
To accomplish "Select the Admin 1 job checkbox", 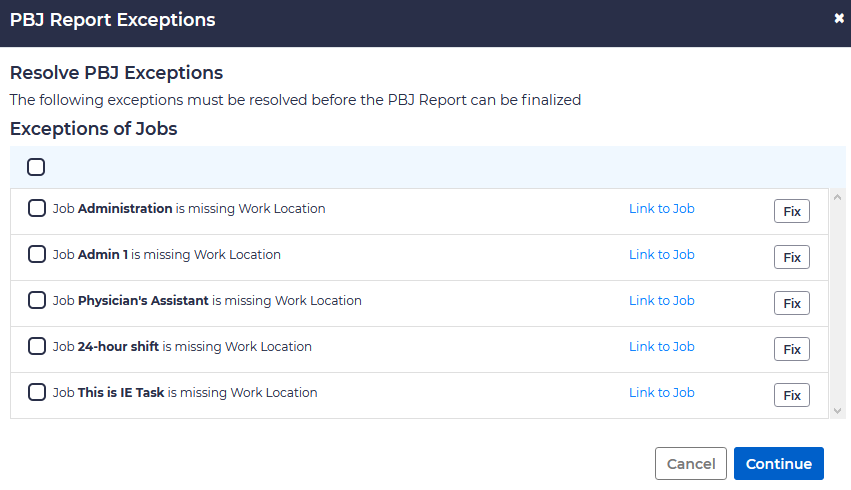I will pos(37,255).
